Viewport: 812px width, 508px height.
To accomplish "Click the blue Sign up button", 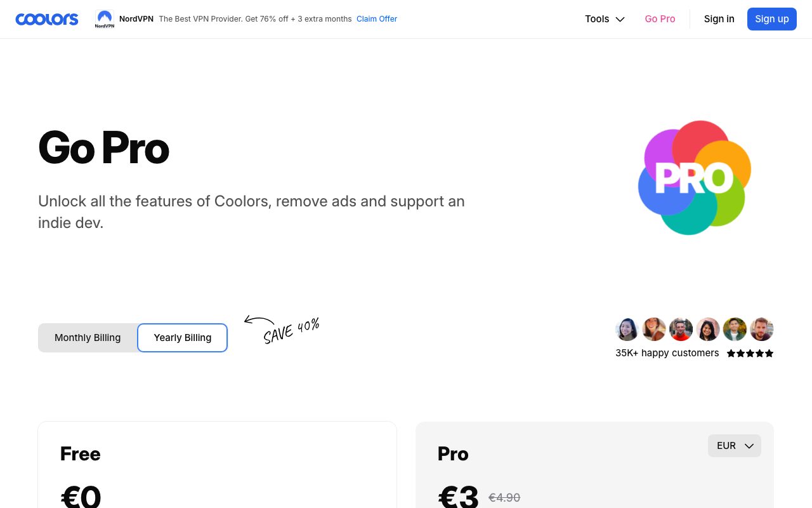I will 771,19.
